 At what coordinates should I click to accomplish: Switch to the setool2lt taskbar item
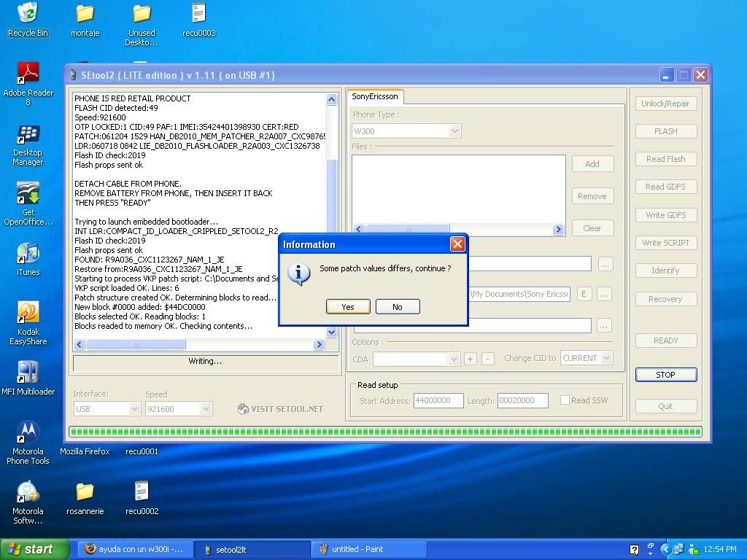[x=252, y=550]
